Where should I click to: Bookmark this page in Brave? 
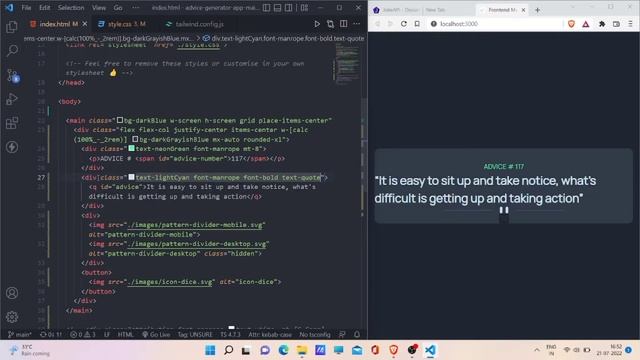(417, 24)
